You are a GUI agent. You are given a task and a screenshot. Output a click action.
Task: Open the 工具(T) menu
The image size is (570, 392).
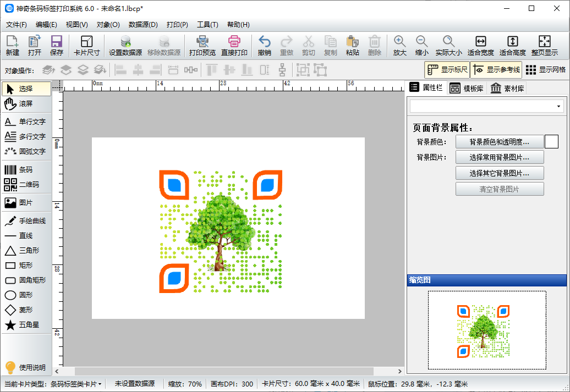pyautogui.click(x=207, y=25)
